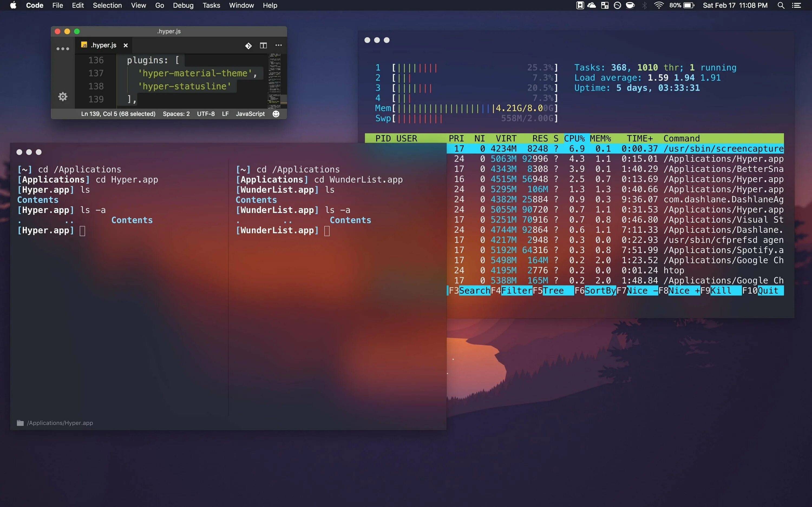
Task: Close the .hyper.js editor tab
Action: (x=126, y=45)
